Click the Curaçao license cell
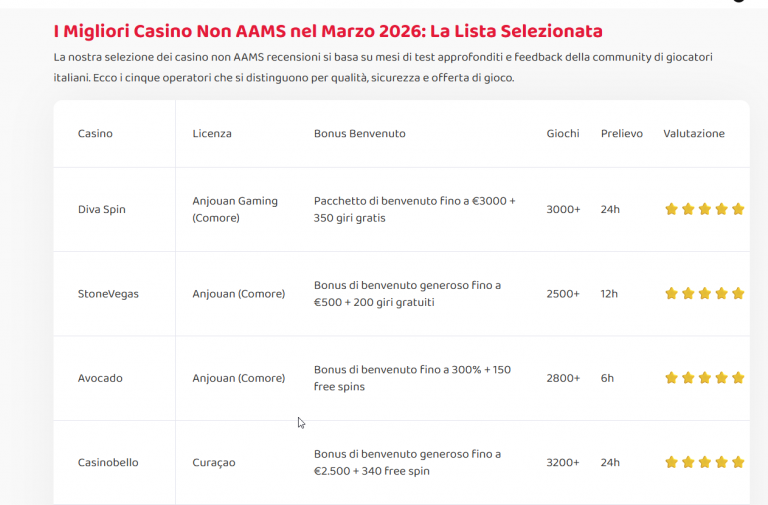The width and height of the screenshot is (768, 505). pos(214,462)
